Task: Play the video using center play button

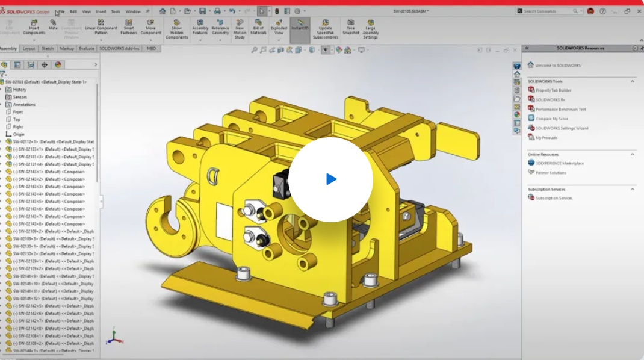Action: tap(330, 179)
